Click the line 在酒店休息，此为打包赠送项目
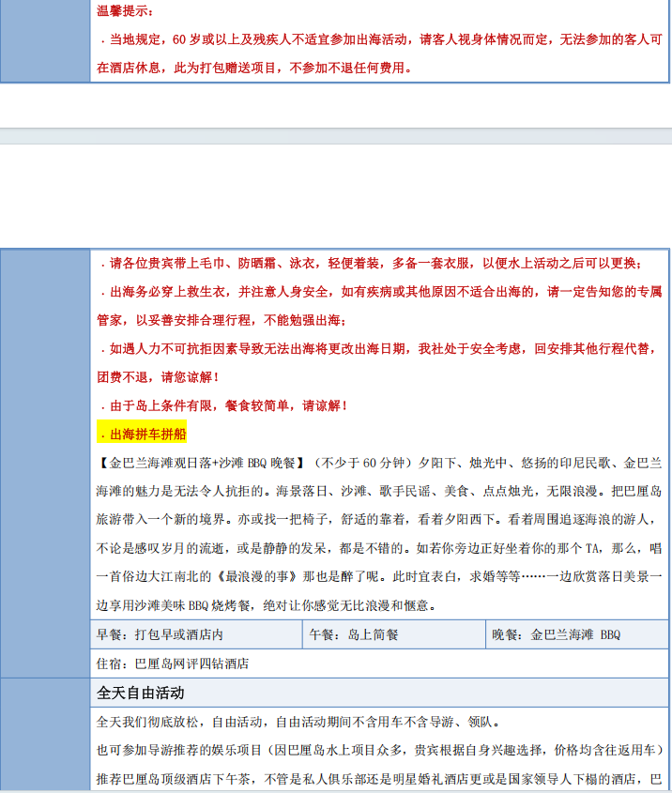Screen dimensions: 672x793 (x=255, y=68)
